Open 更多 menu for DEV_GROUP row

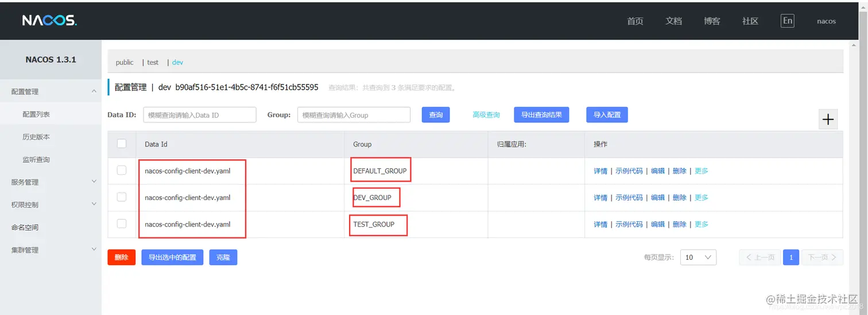coord(701,197)
